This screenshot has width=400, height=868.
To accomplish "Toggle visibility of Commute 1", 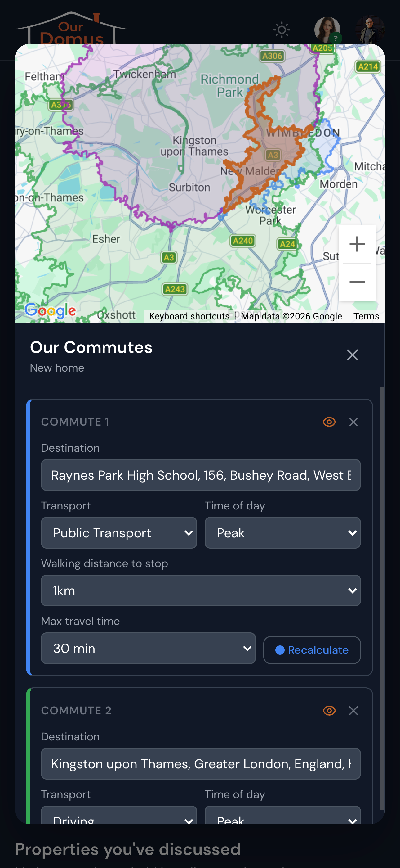I will coord(329,422).
